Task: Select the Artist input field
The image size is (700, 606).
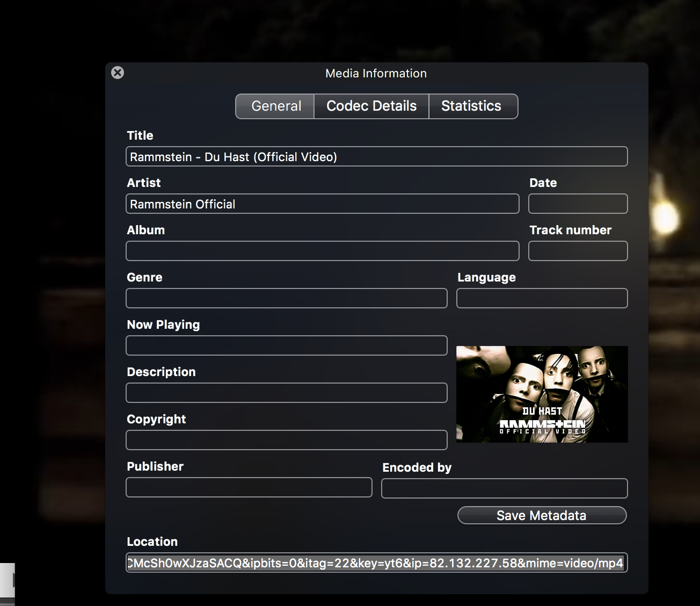Action: (x=322, y=204)
